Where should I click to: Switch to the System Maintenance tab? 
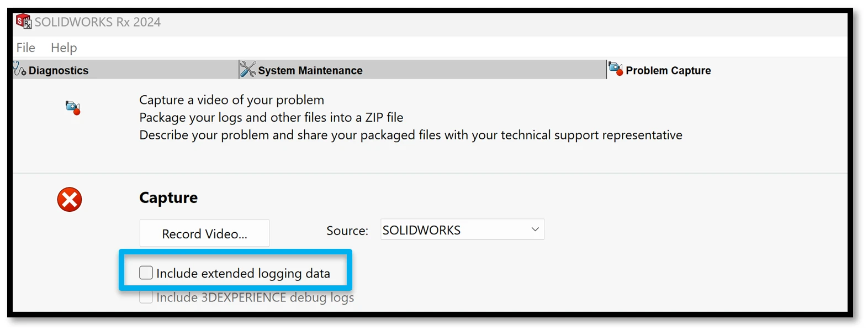click(x=310, y=71)
